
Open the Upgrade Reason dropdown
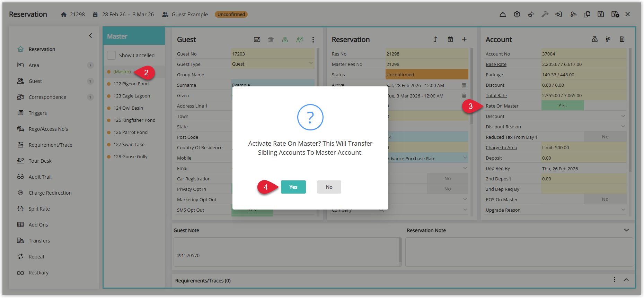coord(623,210)
